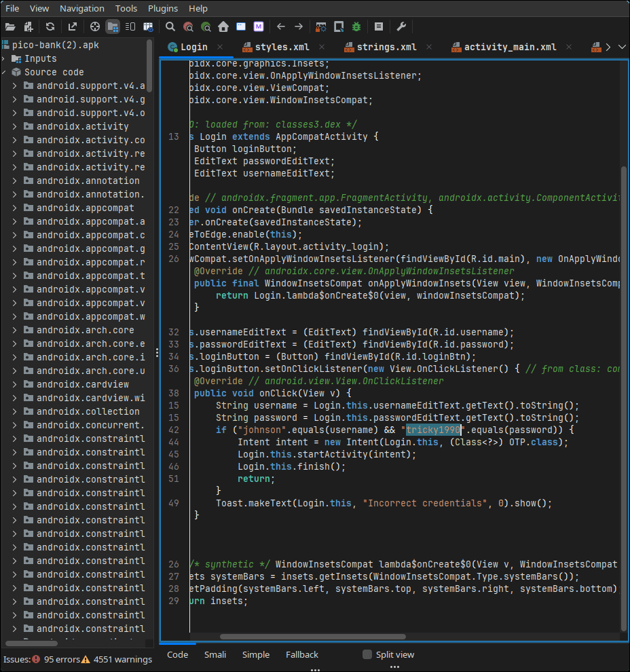Toggle the flatten packages toolbar button

[113, 27]
